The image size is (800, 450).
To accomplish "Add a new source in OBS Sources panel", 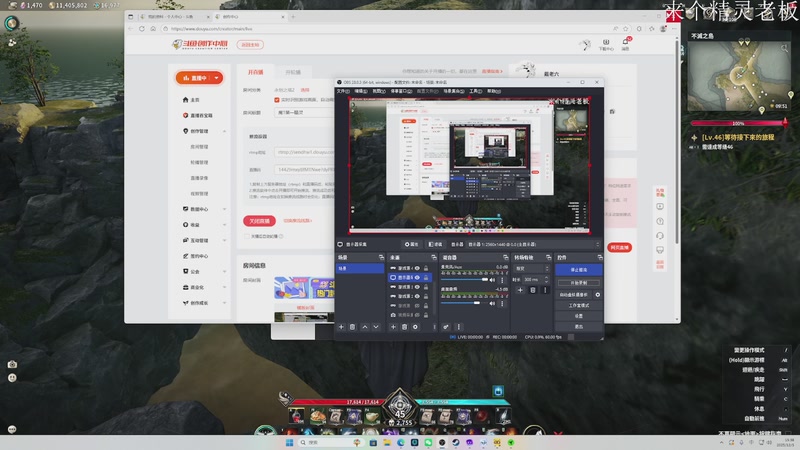I will click(393, 327).
